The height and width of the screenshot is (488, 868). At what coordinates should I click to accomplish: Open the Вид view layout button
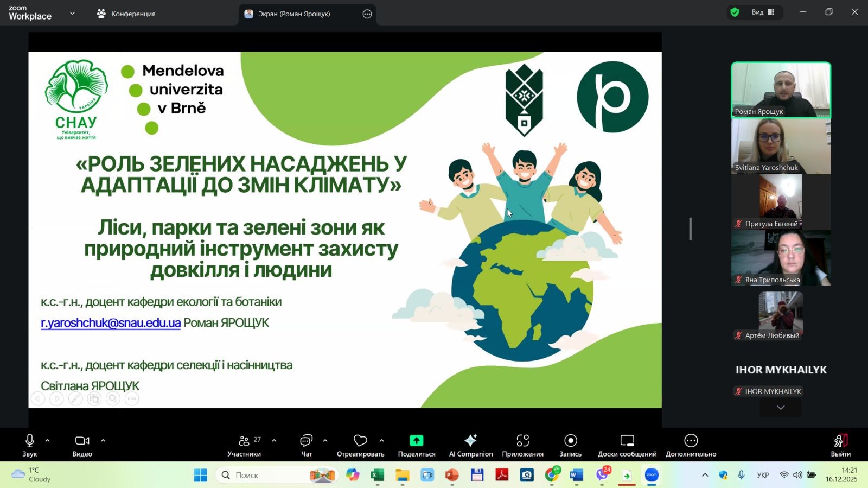click(762, 12)
